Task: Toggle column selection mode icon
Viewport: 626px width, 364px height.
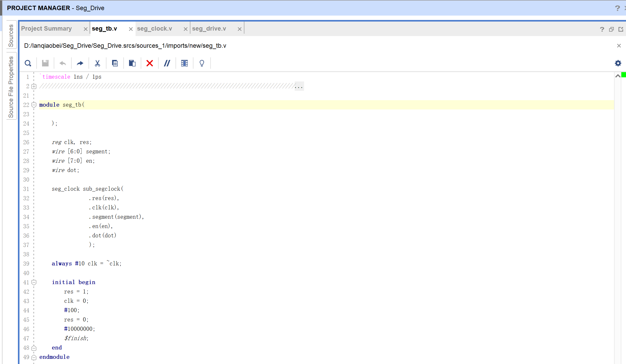Action: click(x=184, y=63)
